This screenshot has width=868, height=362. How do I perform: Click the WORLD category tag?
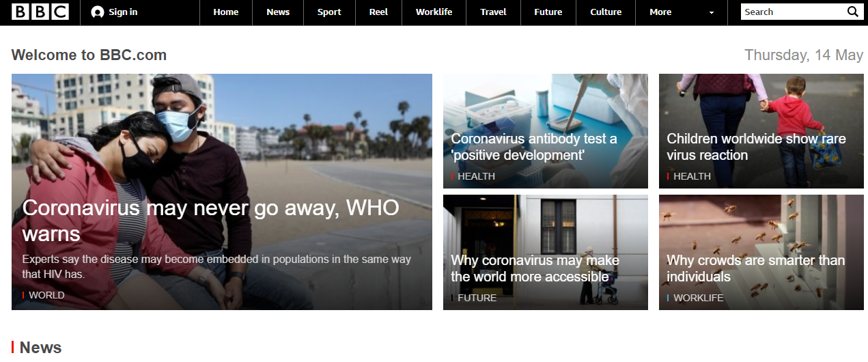[x=46, y=295]
